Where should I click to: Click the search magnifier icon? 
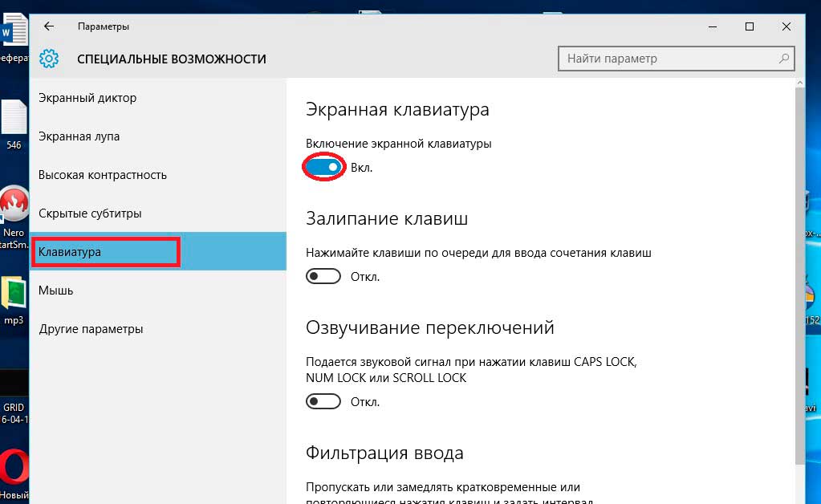coord(783,59)
